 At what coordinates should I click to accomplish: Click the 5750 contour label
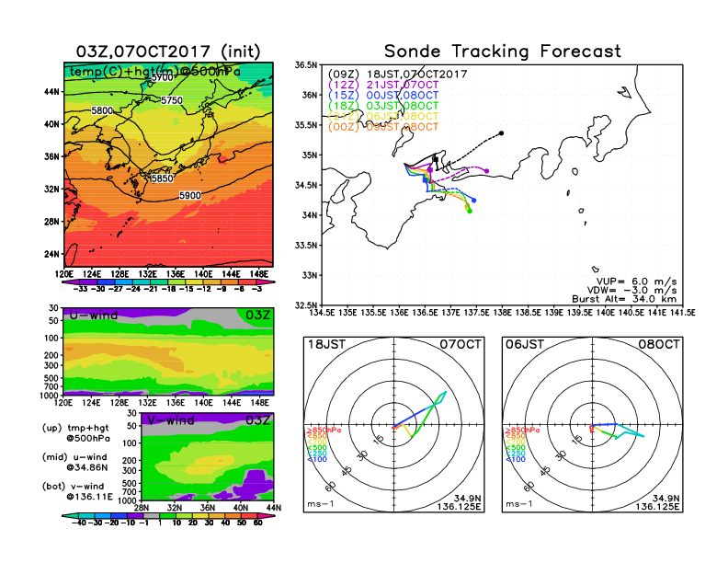[172, 100]
